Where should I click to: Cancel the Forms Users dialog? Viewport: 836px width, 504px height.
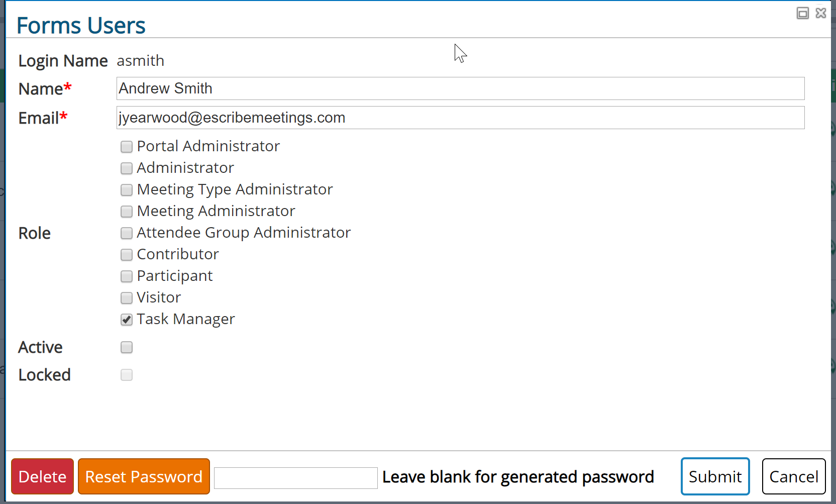[794, 476]
